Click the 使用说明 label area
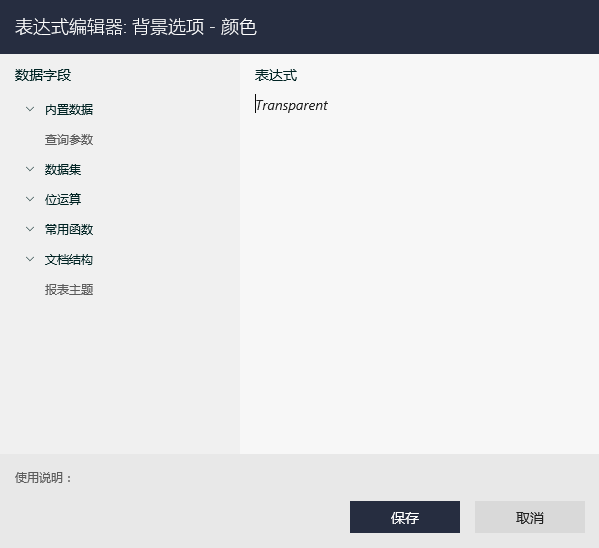Viewport: 599px width, 548px height. 43,477
